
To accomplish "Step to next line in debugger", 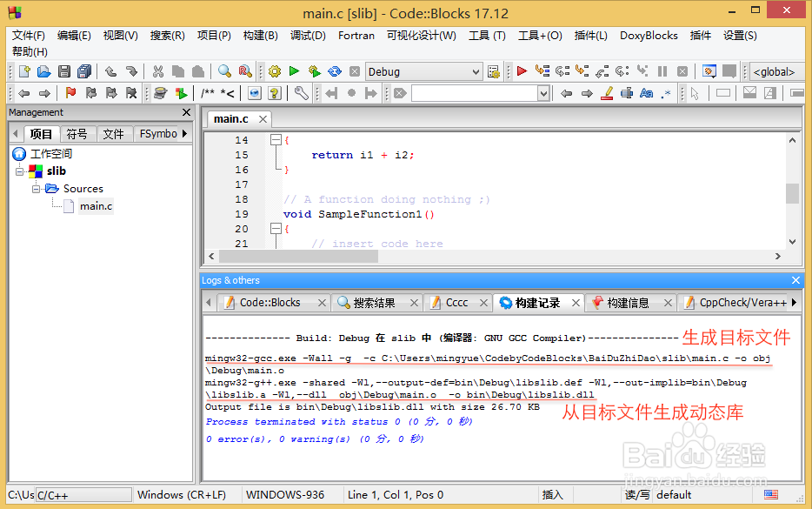I will [562, 71].
